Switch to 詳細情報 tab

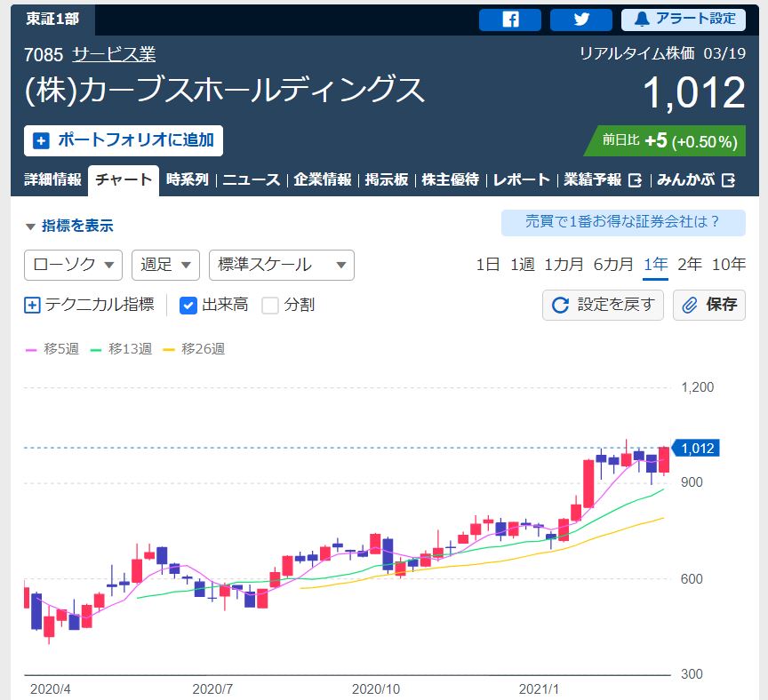(x=52, y=179)
